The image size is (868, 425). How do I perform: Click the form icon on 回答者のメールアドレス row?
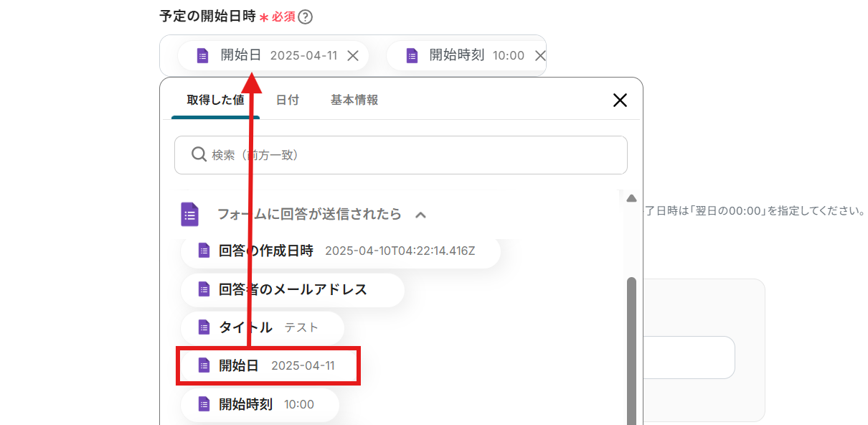pos(204,289)
